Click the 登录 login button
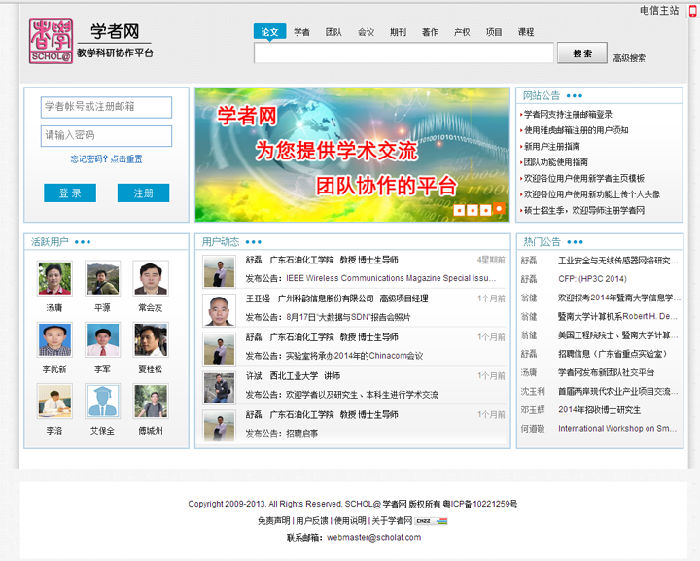The width and height of the screenshot is (700, 561). click(x=70, y=193)
